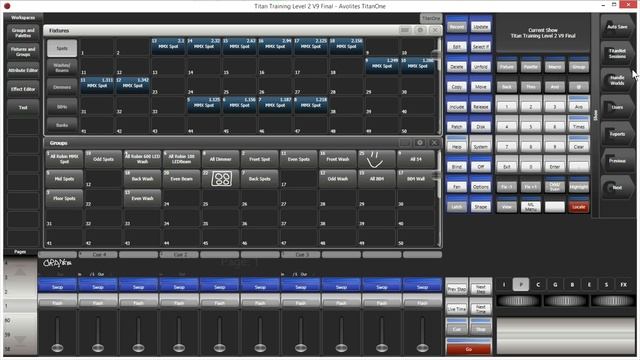The height and width of the screenshot is (360, 640).
Task: Select the Special (S) attribute bank
Action: tap(607, 284)
